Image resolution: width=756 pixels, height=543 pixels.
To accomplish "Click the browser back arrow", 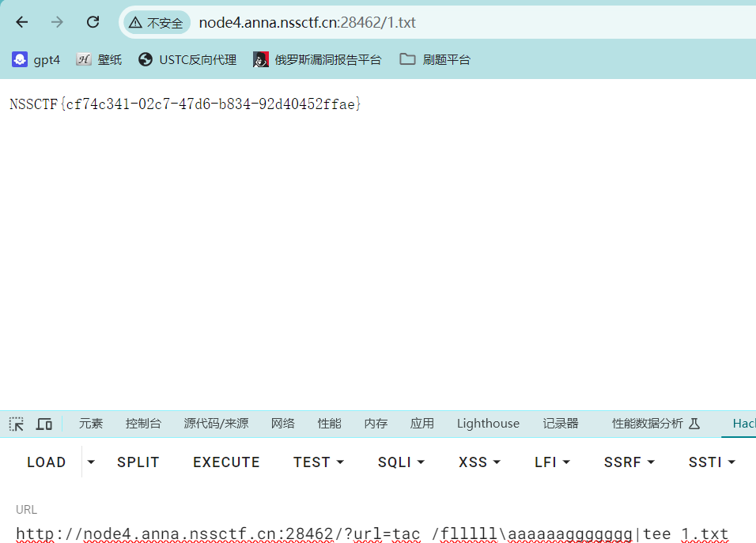I will click(x=21, y=22).
